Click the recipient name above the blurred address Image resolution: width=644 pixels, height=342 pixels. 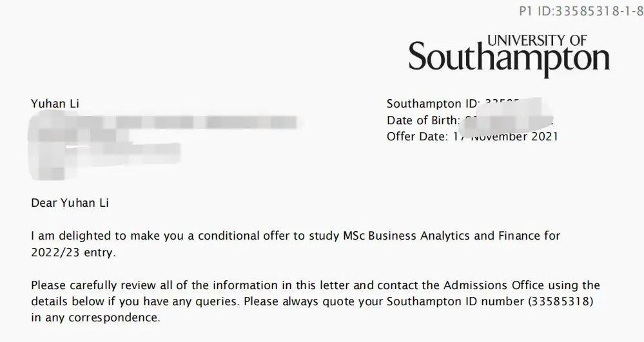[x=55, y=104]
